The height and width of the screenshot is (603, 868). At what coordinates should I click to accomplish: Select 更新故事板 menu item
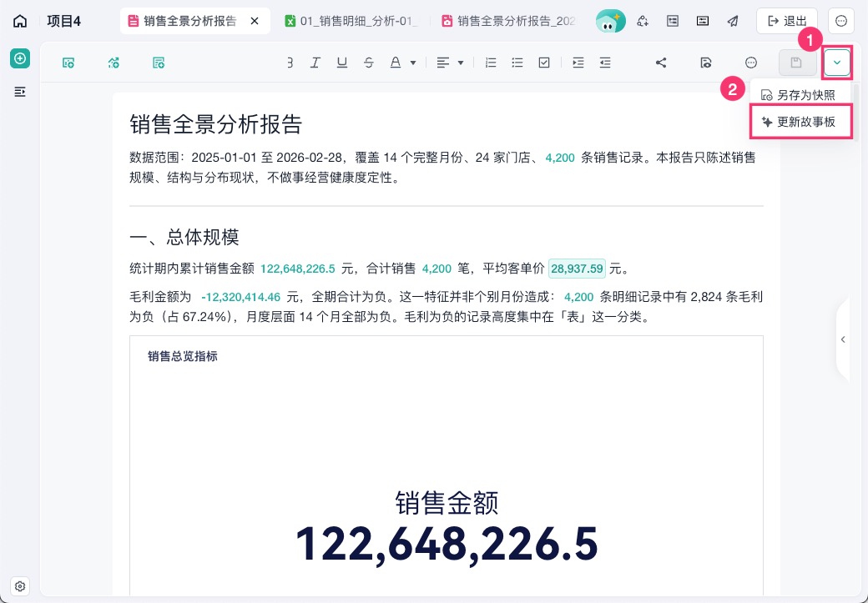(x=800, y=122)
